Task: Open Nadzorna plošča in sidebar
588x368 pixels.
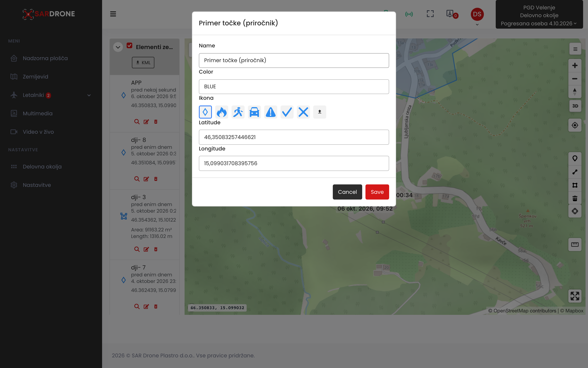Action: click(x=45, y=58)
